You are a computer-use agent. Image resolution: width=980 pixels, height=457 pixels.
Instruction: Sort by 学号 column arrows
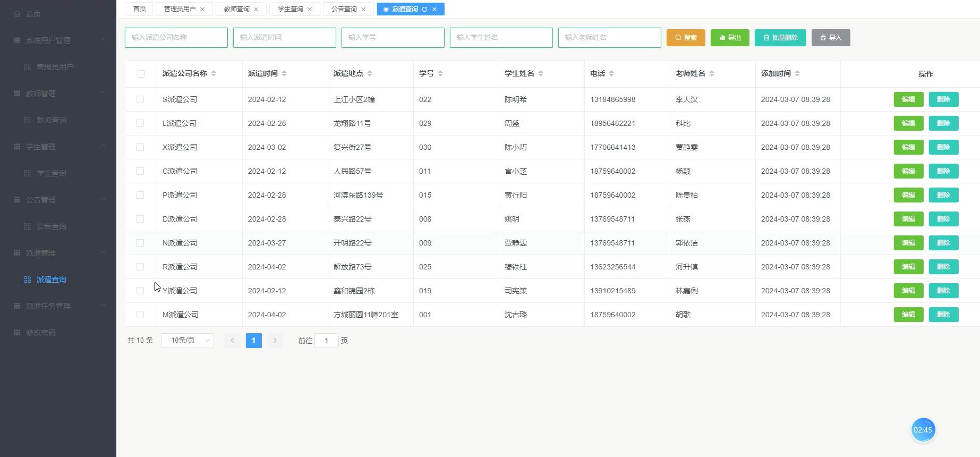[x=440, y=73]
